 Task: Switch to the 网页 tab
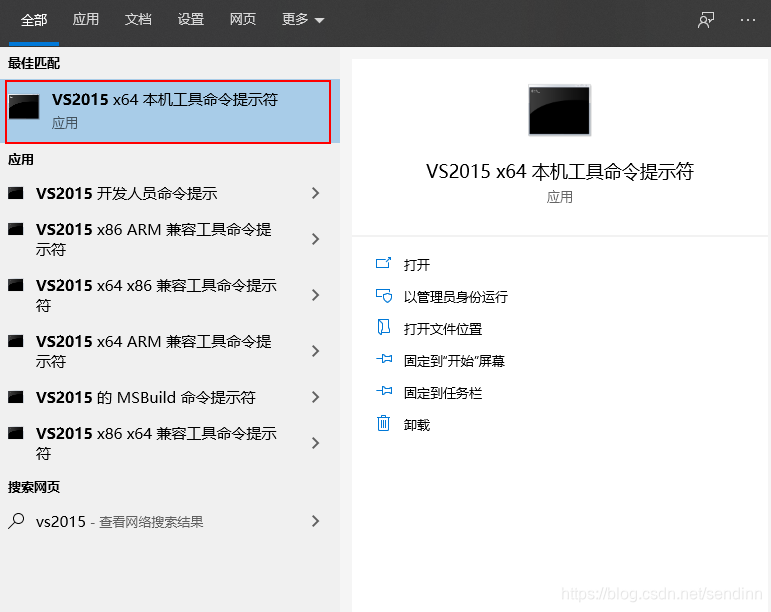coord(243,20)
